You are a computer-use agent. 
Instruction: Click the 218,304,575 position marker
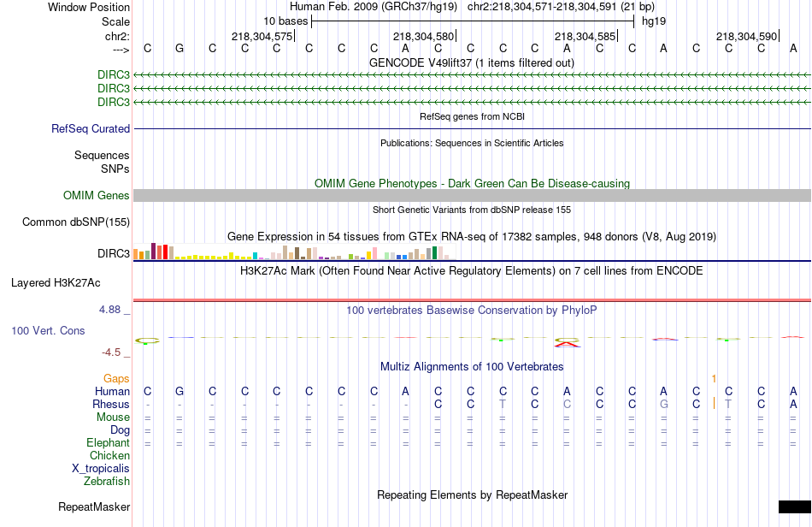coord(262,36)
